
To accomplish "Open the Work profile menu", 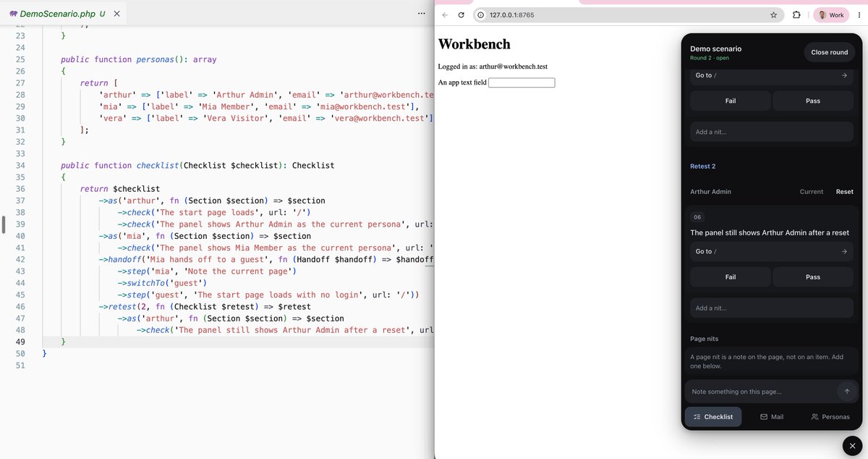I will pos(831,14).
